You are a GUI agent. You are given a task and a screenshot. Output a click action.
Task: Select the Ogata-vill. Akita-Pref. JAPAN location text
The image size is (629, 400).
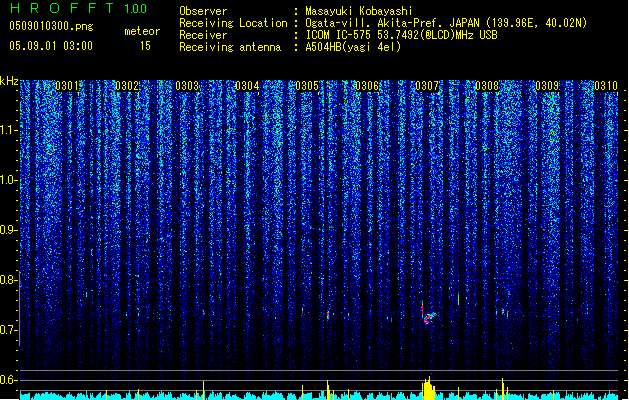click(446, 23)
